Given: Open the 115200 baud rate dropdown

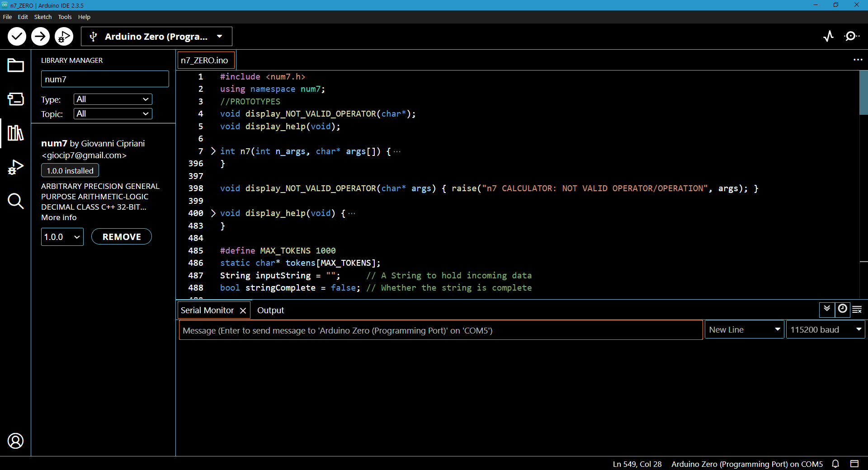Looking at the screenshot, I should pos(826,330).
